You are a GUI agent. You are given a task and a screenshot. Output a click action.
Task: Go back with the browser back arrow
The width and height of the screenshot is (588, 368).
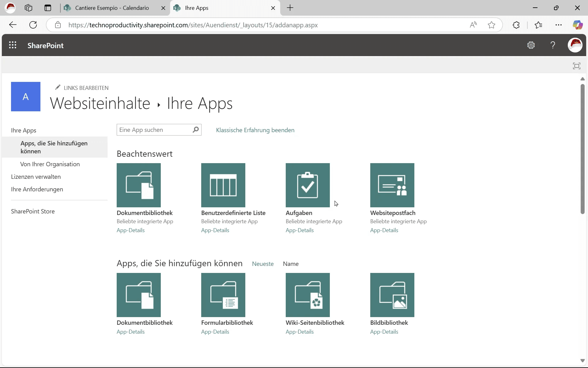point(13,25)
